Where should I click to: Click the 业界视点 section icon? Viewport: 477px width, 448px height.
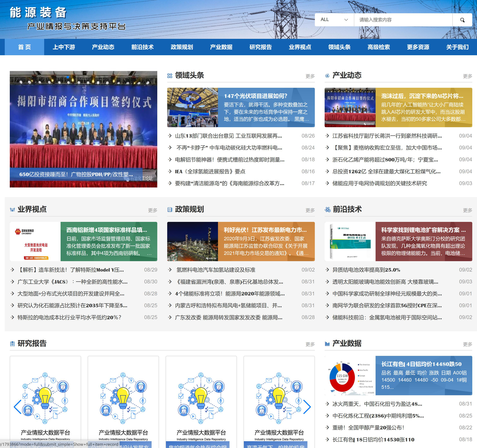point(12,210)
